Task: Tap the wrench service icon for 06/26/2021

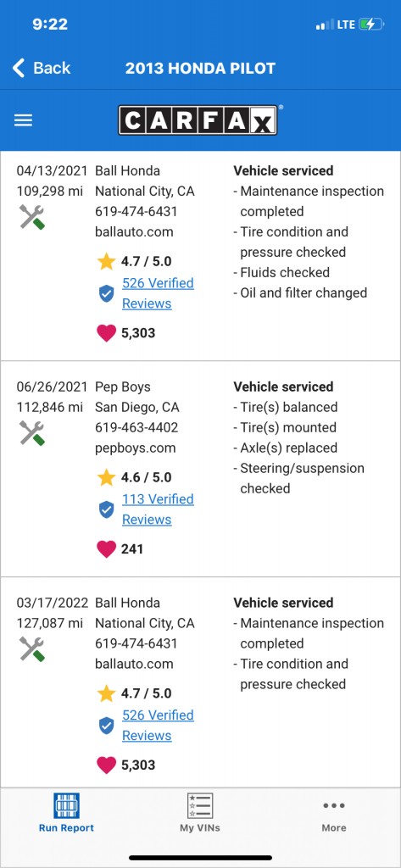Action: tap(32, 433)
